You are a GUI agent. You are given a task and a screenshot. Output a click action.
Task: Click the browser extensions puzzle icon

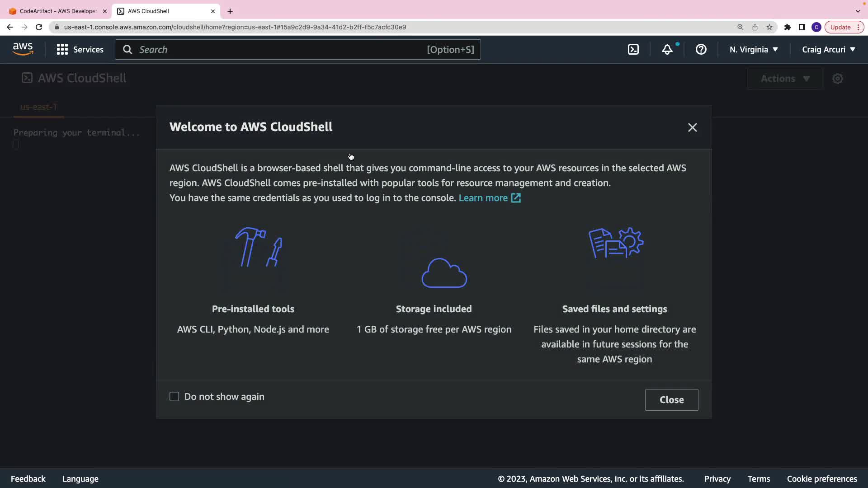point(787,27)
